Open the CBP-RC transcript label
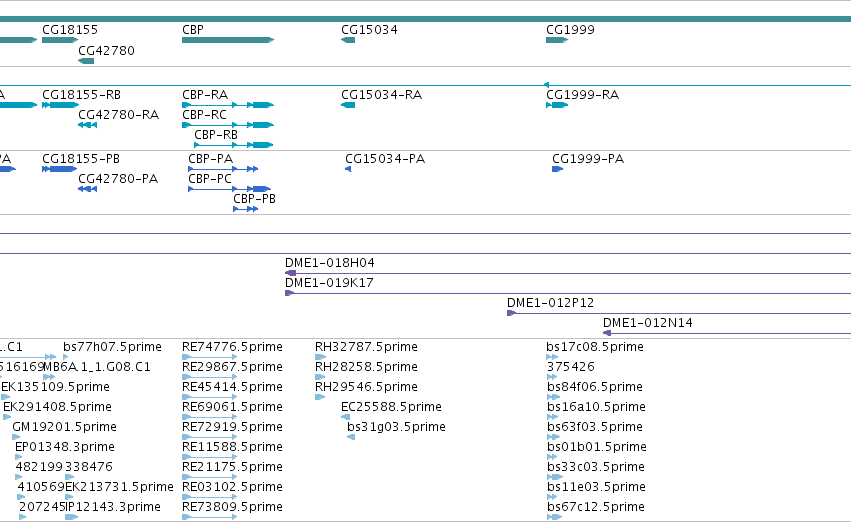851x522 pixels. point(205,115)
